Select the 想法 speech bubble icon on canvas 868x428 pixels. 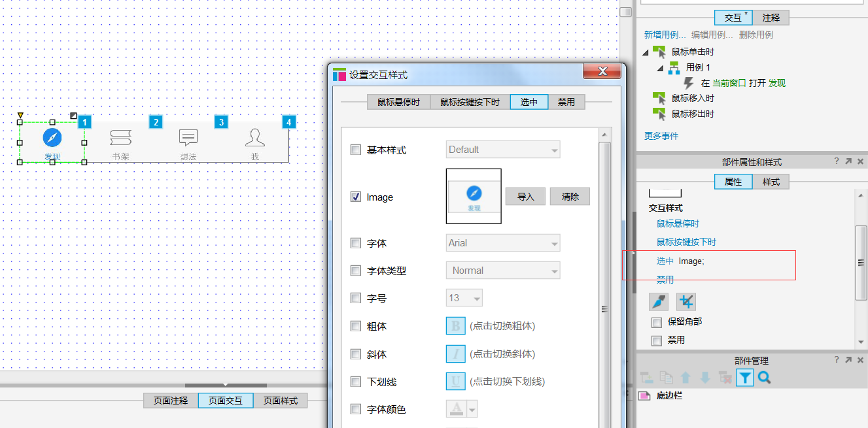pyautogui.click(x=188, y=137)
